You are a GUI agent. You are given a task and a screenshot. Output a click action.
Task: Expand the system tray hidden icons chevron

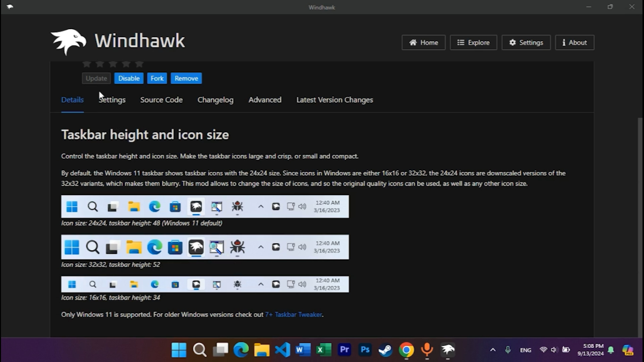pyautogui.click(x=493, y=350)
